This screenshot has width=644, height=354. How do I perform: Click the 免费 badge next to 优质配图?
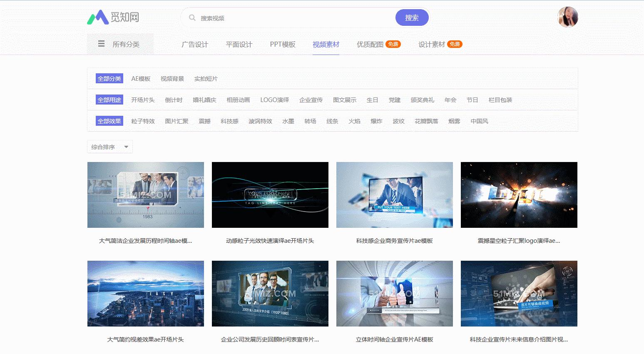point(393,43)
